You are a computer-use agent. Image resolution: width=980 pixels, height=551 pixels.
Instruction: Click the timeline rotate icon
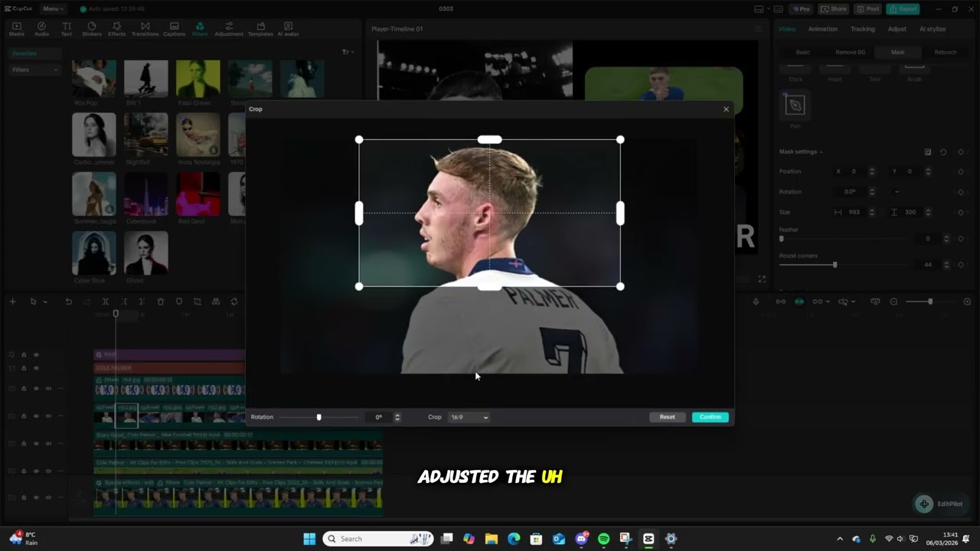(234, 302)
